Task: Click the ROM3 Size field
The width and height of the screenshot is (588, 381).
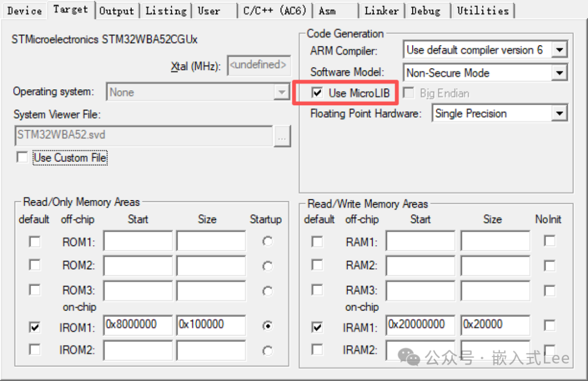Action: [211, 291]
